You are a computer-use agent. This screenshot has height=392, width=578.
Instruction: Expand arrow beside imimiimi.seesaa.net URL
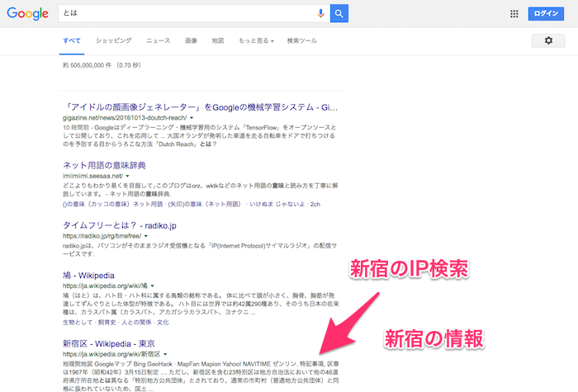(x=127, y=176)
